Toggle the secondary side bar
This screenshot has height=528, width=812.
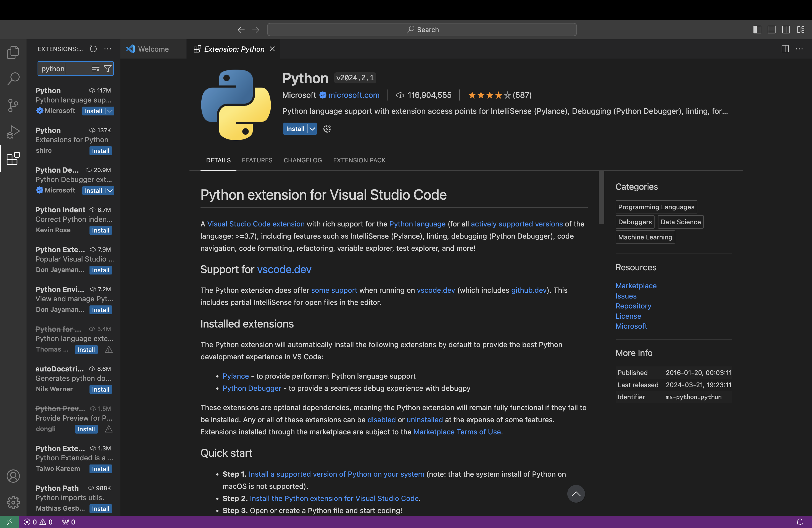click(786, 29)
